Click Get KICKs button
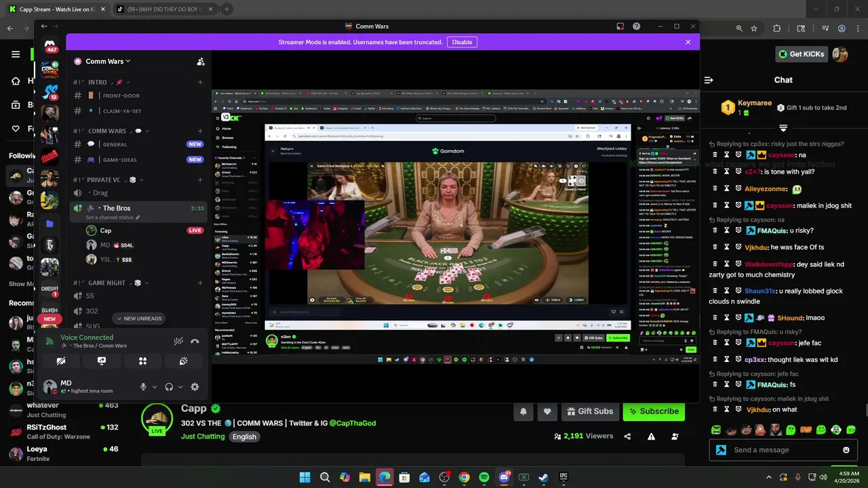This screenshot has height=488, width=868. (x=802, y=54)
